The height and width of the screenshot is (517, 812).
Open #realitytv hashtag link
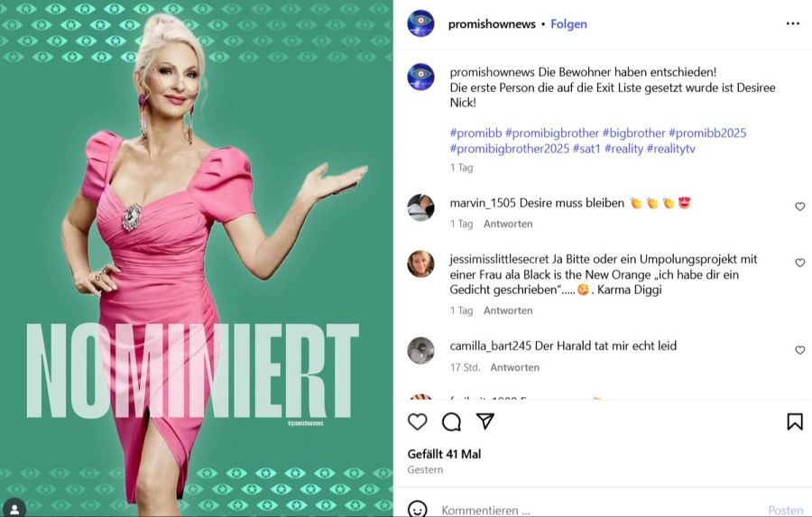(670, 149)
